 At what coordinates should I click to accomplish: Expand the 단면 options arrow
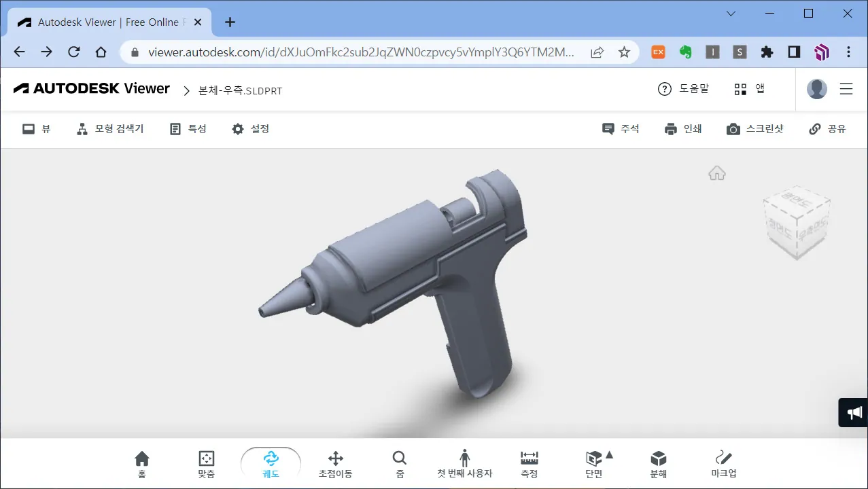pos(610,455)
